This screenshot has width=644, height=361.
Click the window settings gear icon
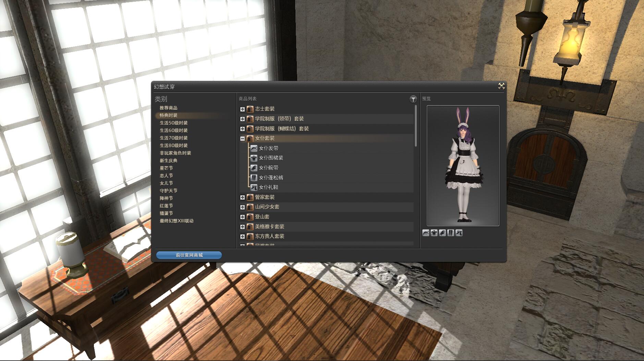point(501,87)
